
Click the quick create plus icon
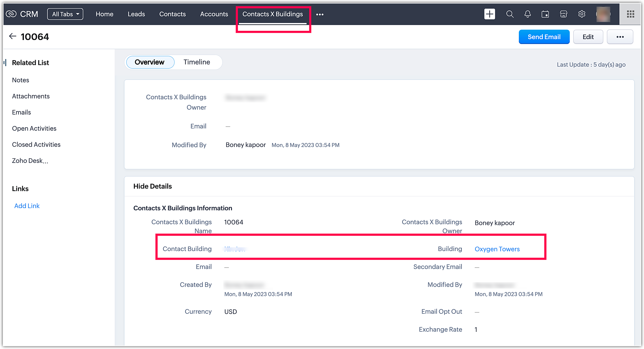click(490, 14)
